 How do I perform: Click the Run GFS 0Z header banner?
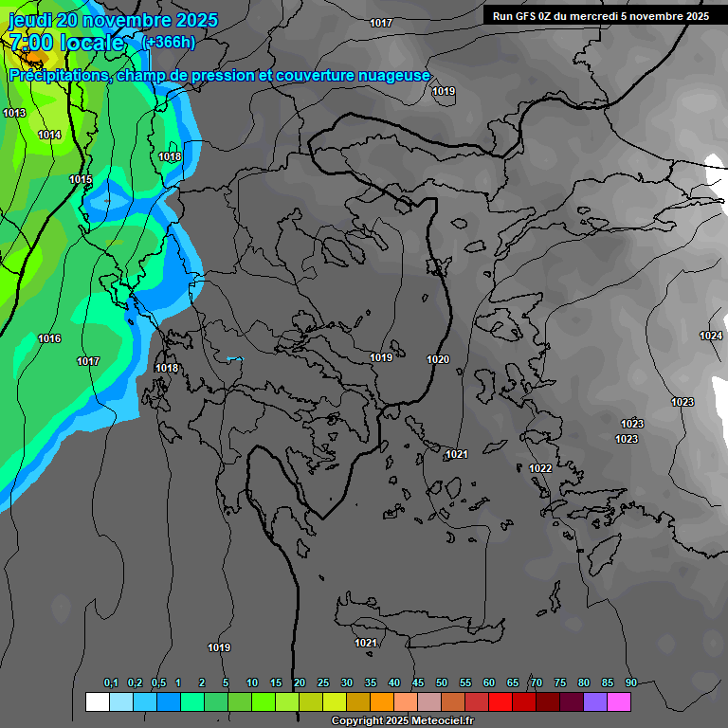[600, 16]
